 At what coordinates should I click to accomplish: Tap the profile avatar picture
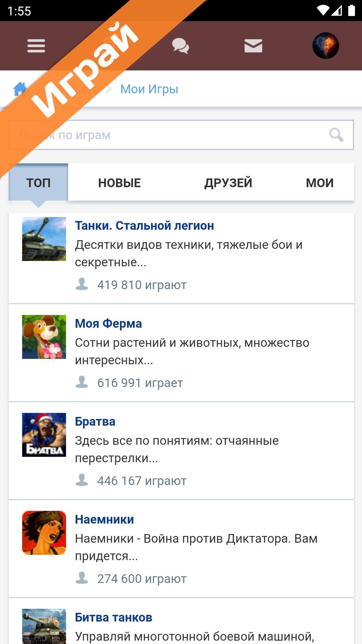325,46
